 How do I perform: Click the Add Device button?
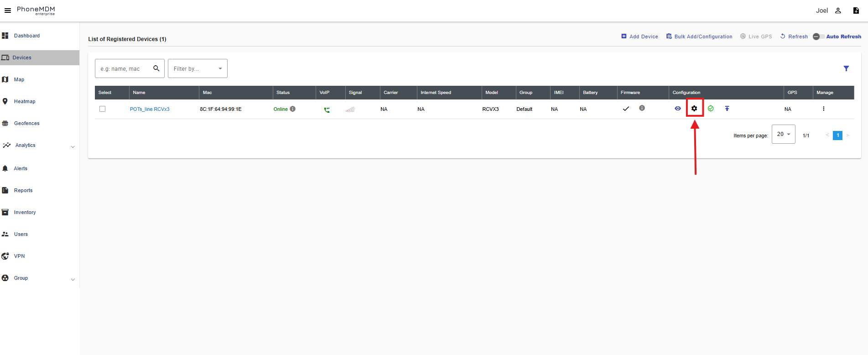[639, 37]
